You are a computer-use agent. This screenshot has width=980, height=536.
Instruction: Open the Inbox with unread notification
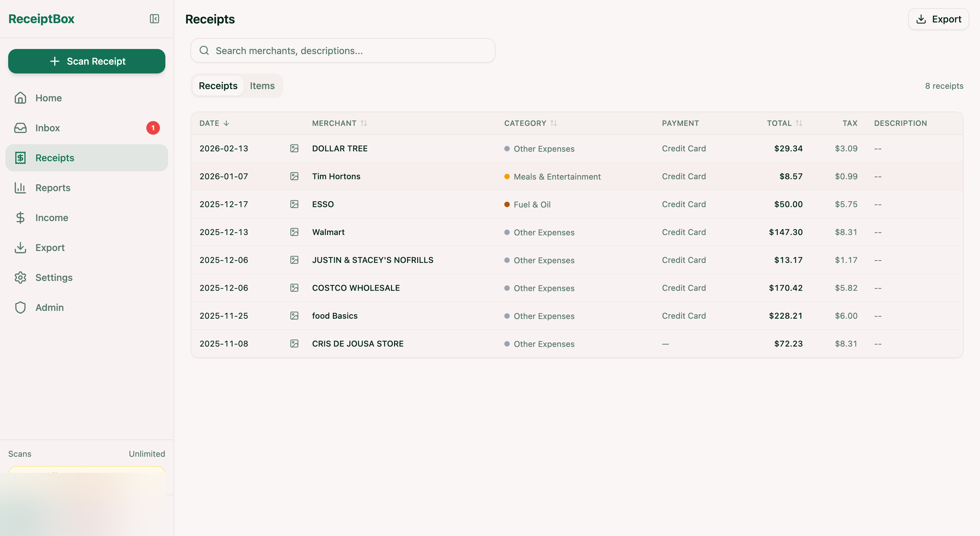click(x=48, y=128)
